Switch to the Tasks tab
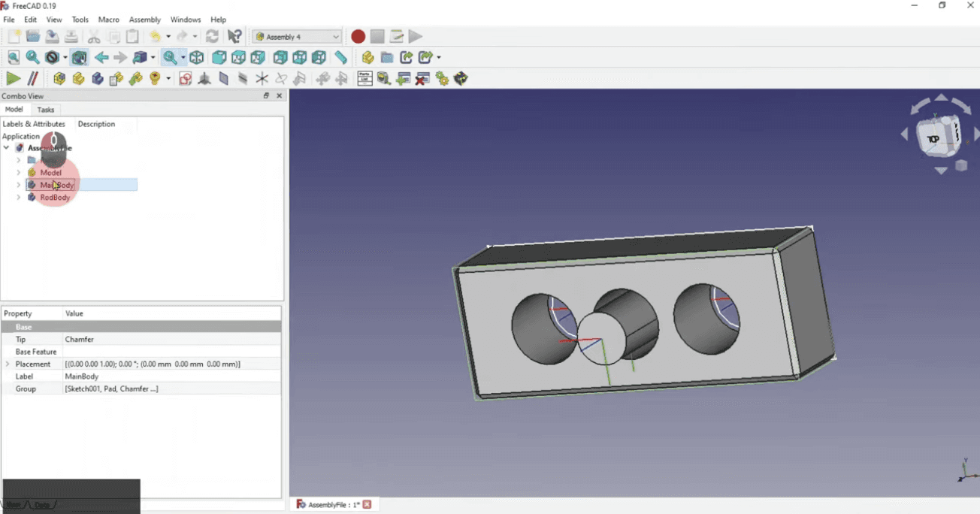 46,110
